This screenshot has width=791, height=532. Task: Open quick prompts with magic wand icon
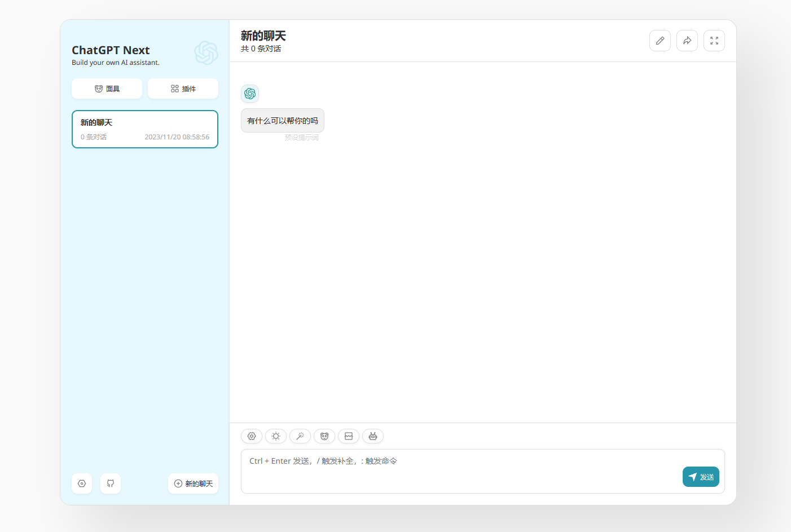[x=300, y=436]
